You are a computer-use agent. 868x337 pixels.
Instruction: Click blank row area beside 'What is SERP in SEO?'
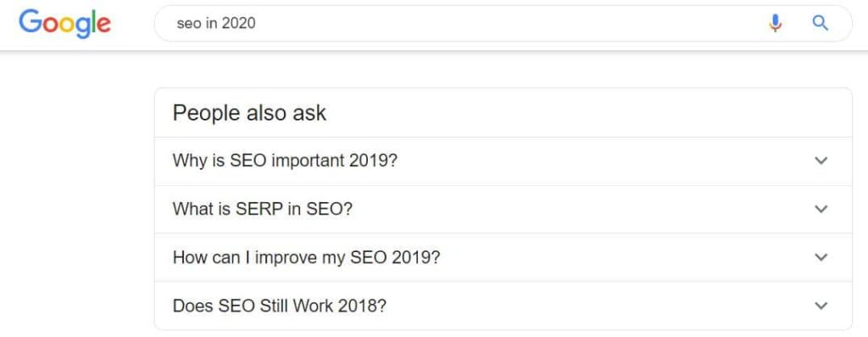581,209
